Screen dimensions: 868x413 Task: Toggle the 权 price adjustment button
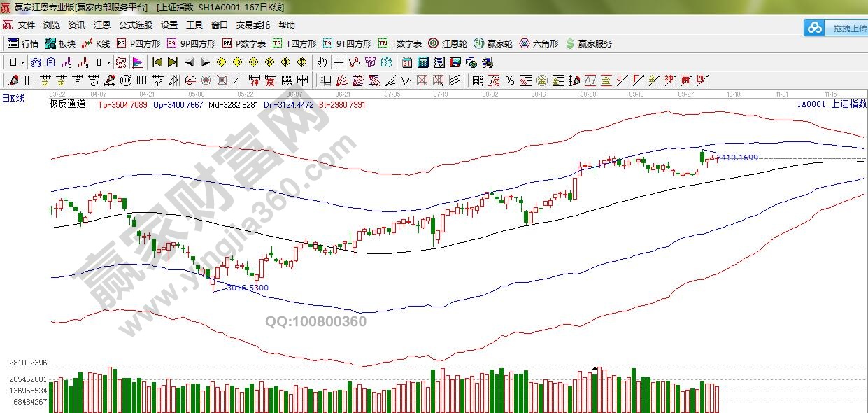click(x=120, y=62)
